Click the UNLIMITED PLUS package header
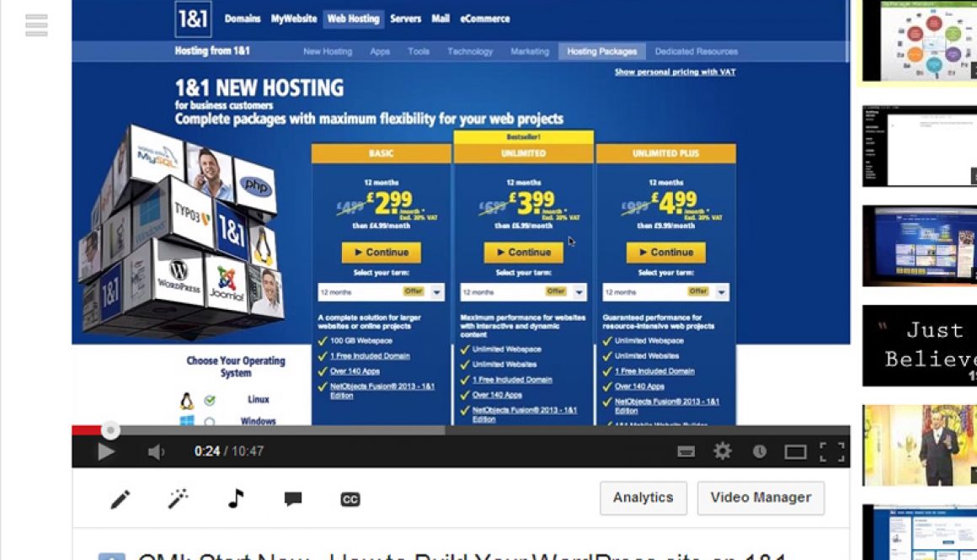Screen dimensions: 977x560 pos(666,153)
